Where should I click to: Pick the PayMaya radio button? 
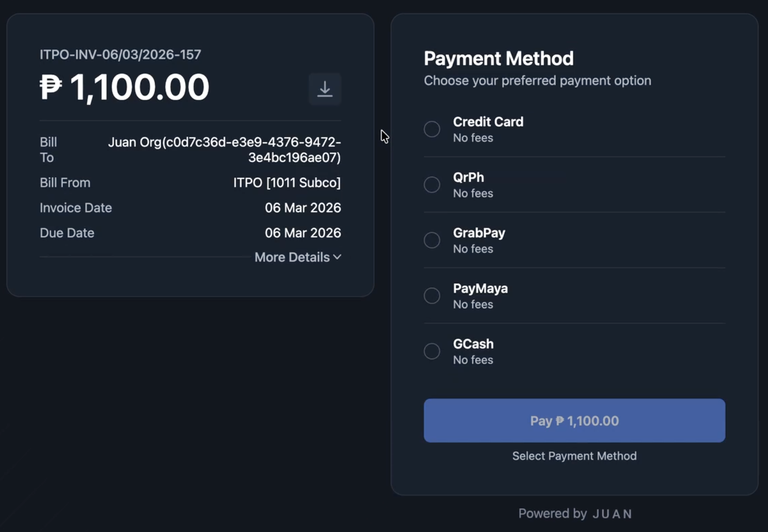[x=432, y=295]
